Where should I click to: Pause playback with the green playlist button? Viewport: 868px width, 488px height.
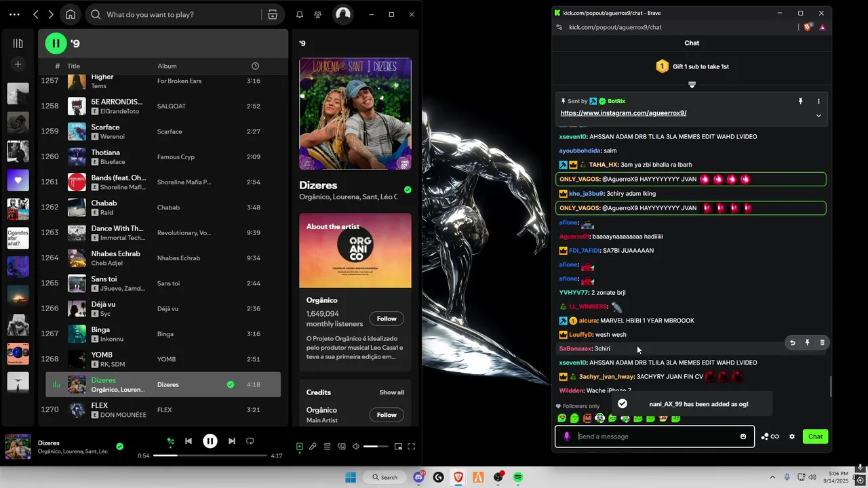pyautogui.click(x=56, y=43)
